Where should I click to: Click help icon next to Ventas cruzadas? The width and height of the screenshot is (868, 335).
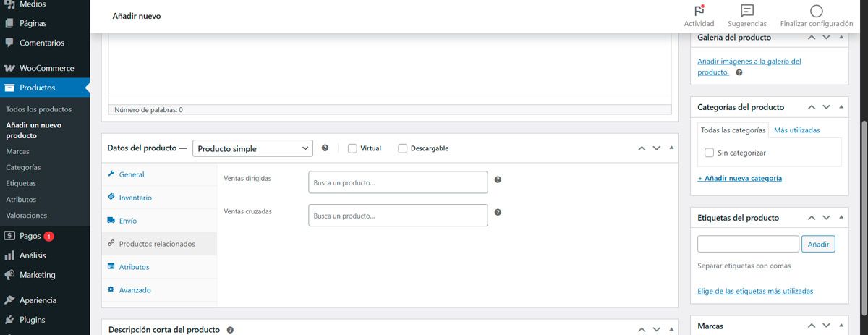tap(498, 213)
